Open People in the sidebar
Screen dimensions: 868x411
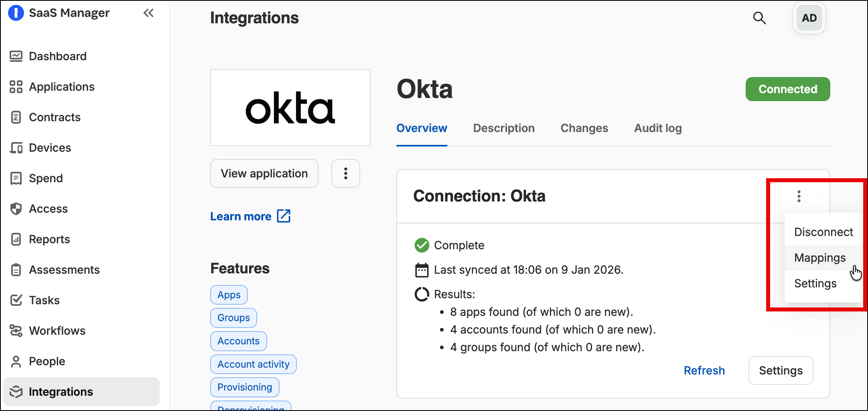[81, 361]
